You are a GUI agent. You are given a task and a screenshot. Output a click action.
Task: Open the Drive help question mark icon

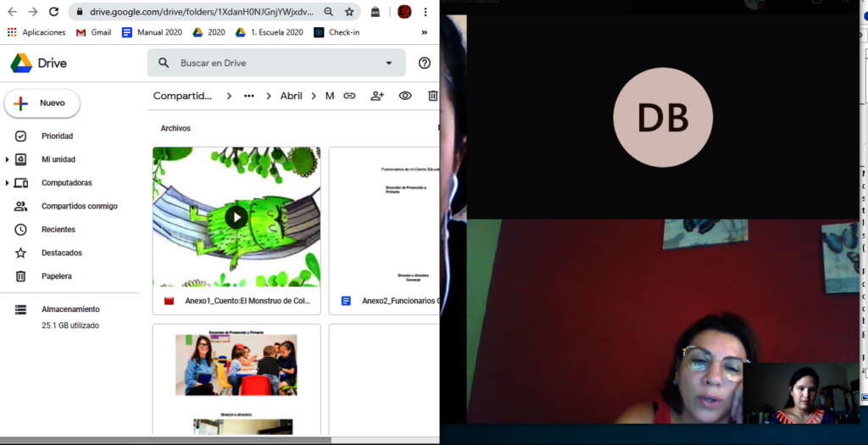tap(425, 63)
